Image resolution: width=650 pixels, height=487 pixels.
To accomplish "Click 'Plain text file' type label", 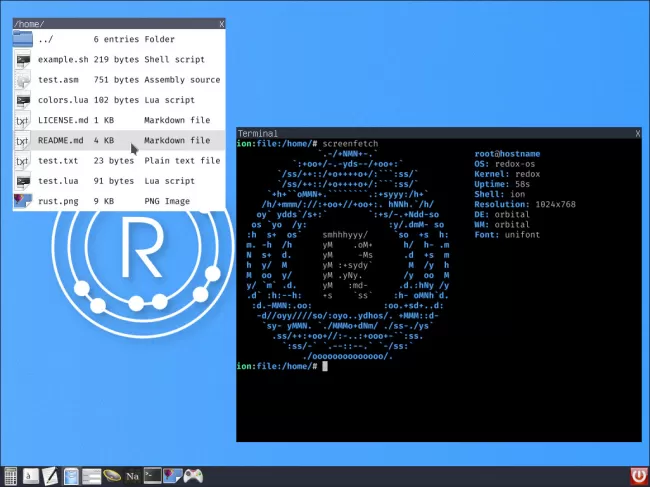I will pos(182,161).
